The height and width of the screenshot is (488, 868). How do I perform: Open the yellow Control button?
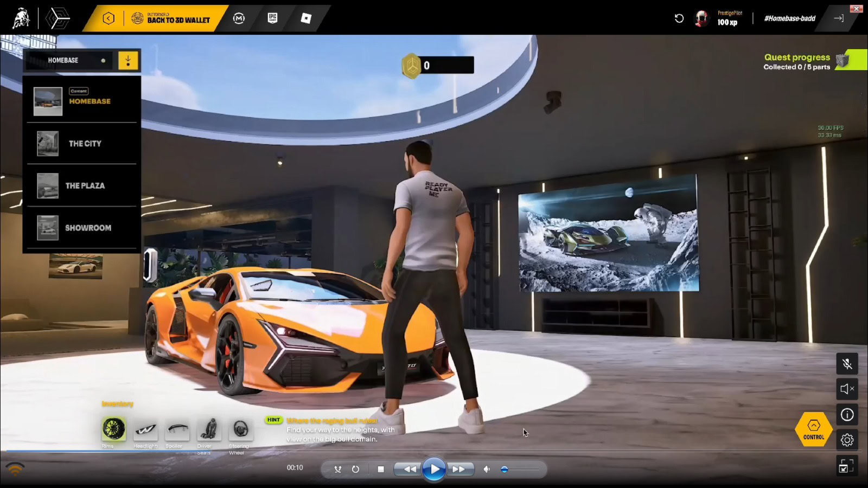click(813, 429)
